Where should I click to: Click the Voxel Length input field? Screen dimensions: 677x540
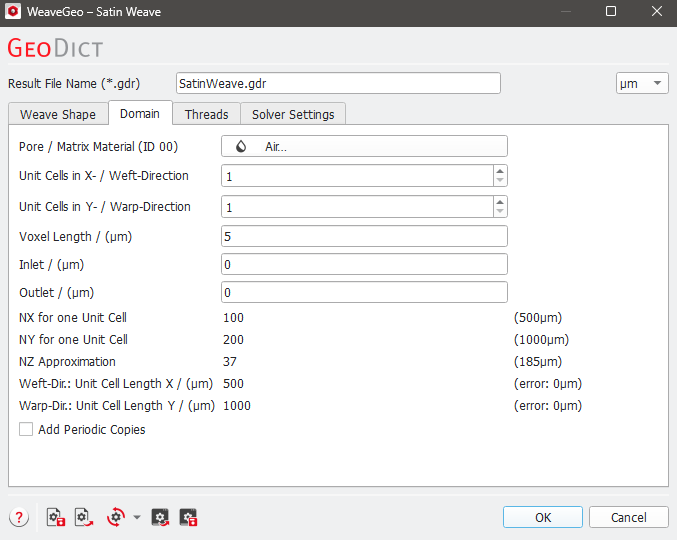tap(364, 236)
